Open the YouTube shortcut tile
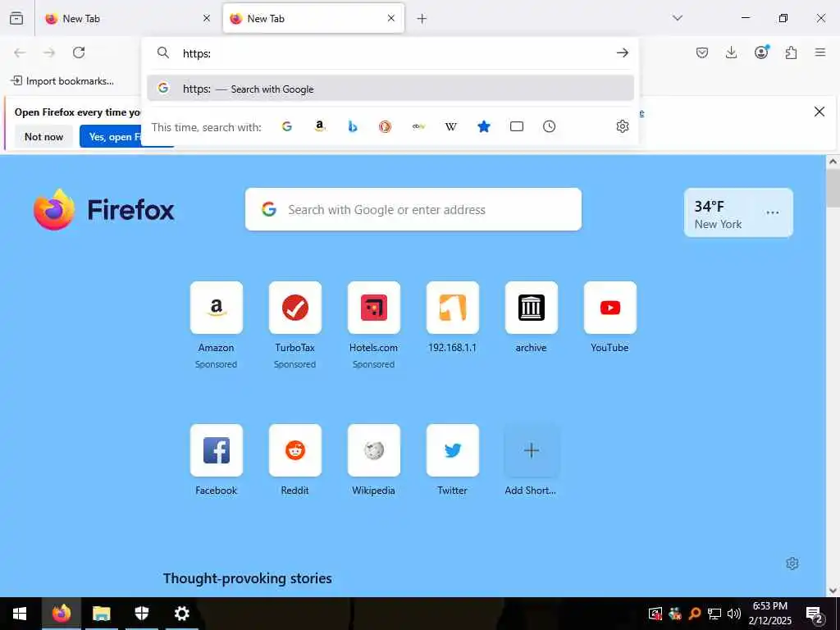Image resolution: width=840 pixels, height=630 pixels. click(610, 308)
